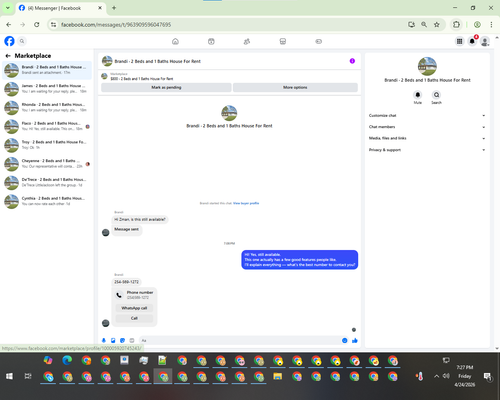Open the Windows Start menu
500x400 pixels.
[x=9, y=376]
